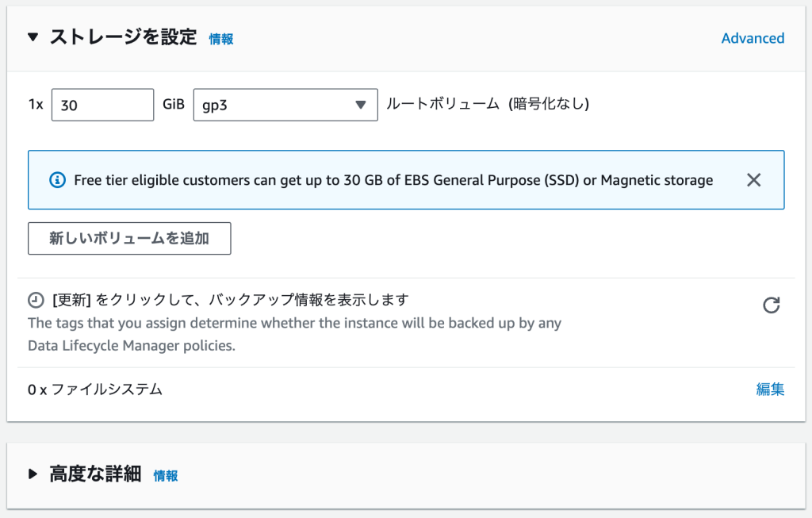Click the 0 x ファイルシステム row label
The image size is (812, 518).
(95, 389)
